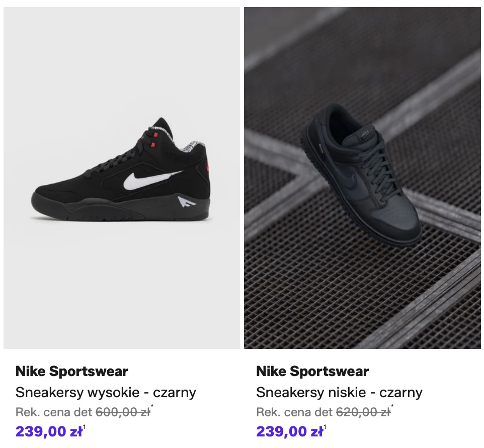The image size is (484, 448).
Task: Click Nike Sportswear brand above Sneakersy niskie
Action: pos(312,372)
